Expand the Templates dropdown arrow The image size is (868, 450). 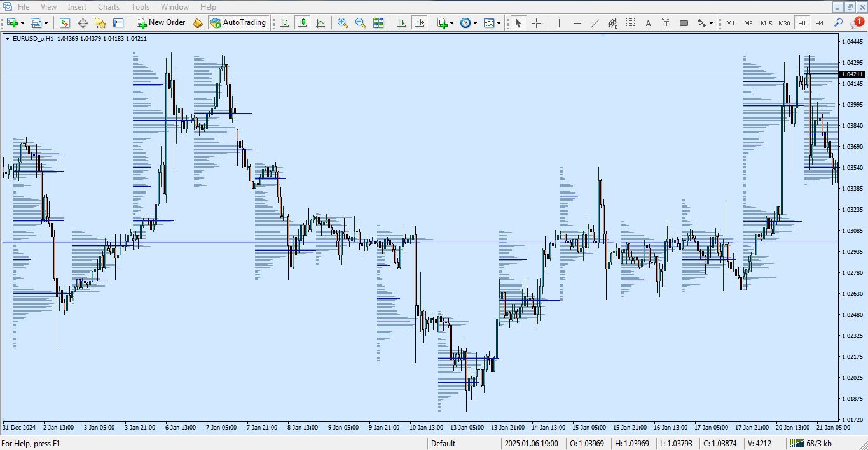pos(499,23)
